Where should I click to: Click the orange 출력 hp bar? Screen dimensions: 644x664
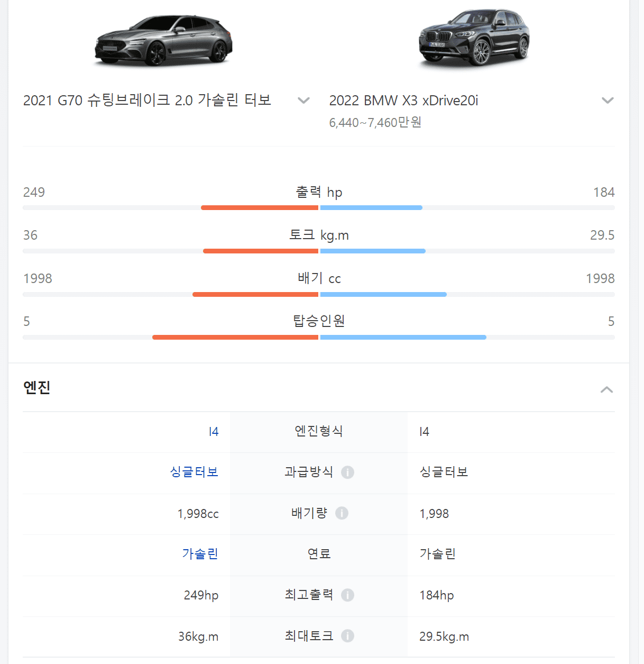point(260,208)
